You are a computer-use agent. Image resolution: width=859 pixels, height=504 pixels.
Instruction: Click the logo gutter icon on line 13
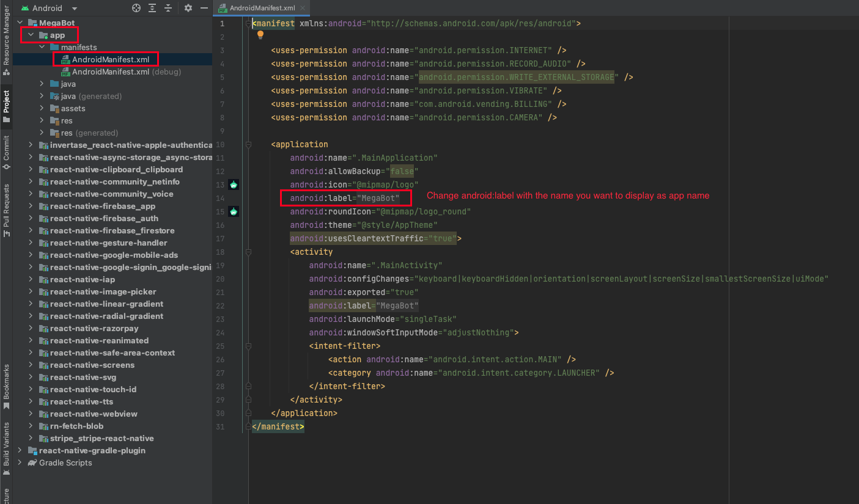234,184
